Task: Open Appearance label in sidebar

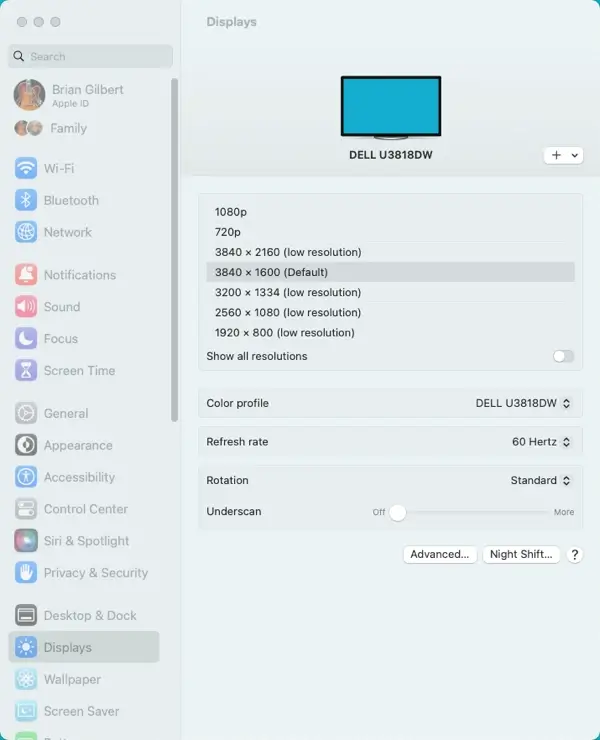Action: pos(78,445)
